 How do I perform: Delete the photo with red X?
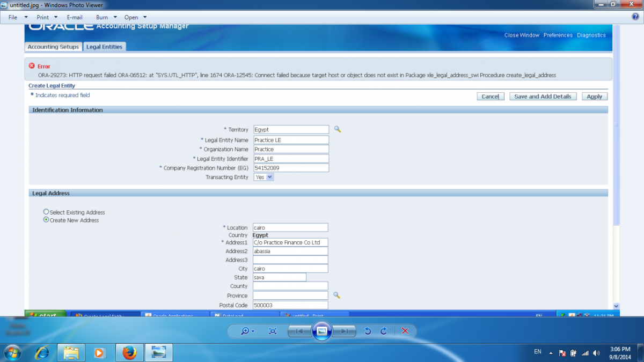click(x=405, y=331)
